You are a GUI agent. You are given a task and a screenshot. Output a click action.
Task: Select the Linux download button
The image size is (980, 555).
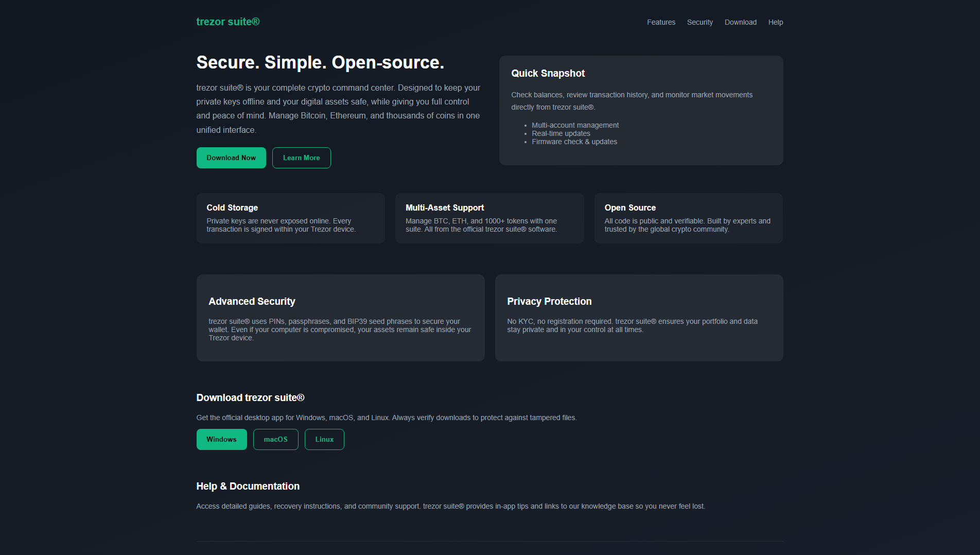point(324,439)
